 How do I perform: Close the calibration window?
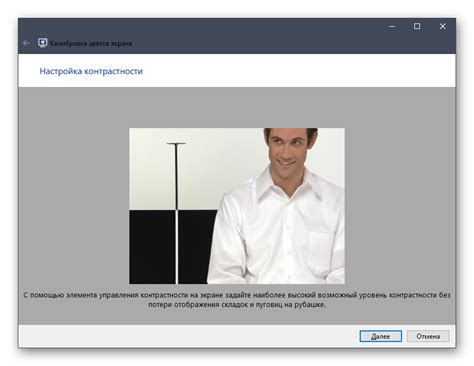pos(442,26)
